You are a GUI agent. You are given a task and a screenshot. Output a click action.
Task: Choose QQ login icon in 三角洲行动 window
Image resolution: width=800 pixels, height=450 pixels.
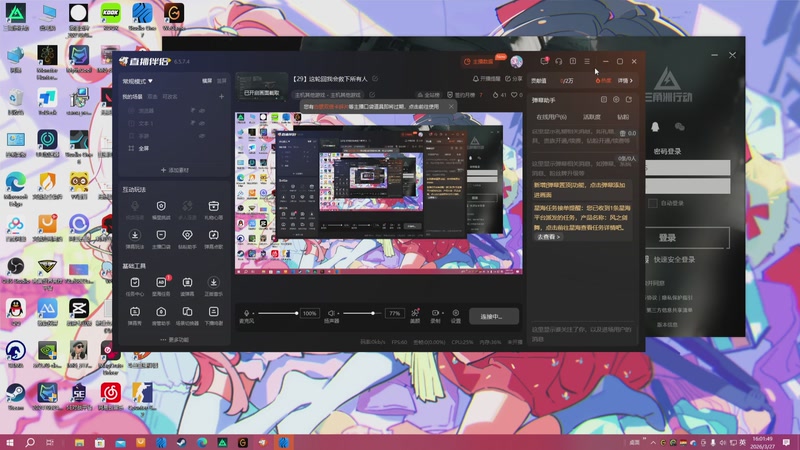pyautogui.click(x=655, y=127)
